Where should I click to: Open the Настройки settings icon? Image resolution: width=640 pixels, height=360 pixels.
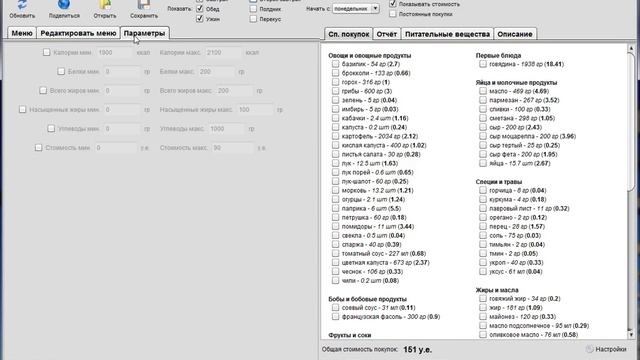coord(589,349)
